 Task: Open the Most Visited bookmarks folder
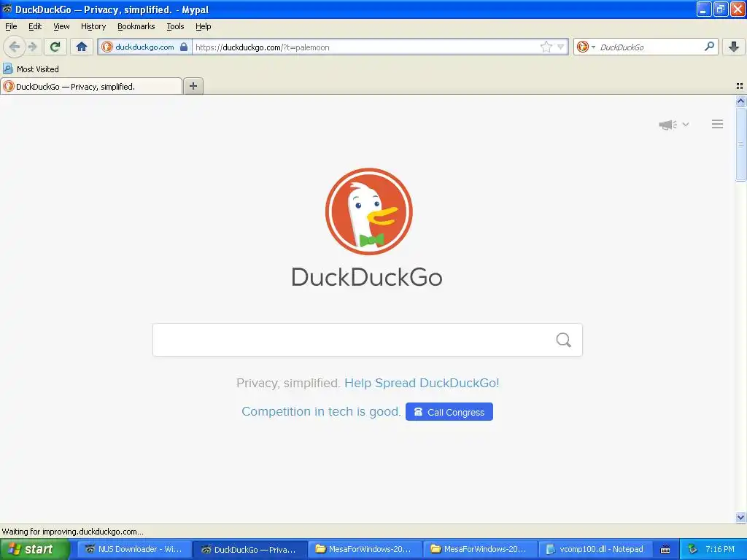coord(31,69)
